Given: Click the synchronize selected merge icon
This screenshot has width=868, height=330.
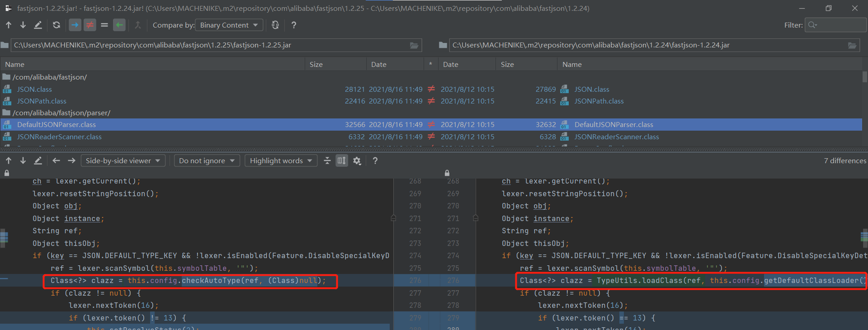Looking at the screenshot, I should [x=138, y=25].
